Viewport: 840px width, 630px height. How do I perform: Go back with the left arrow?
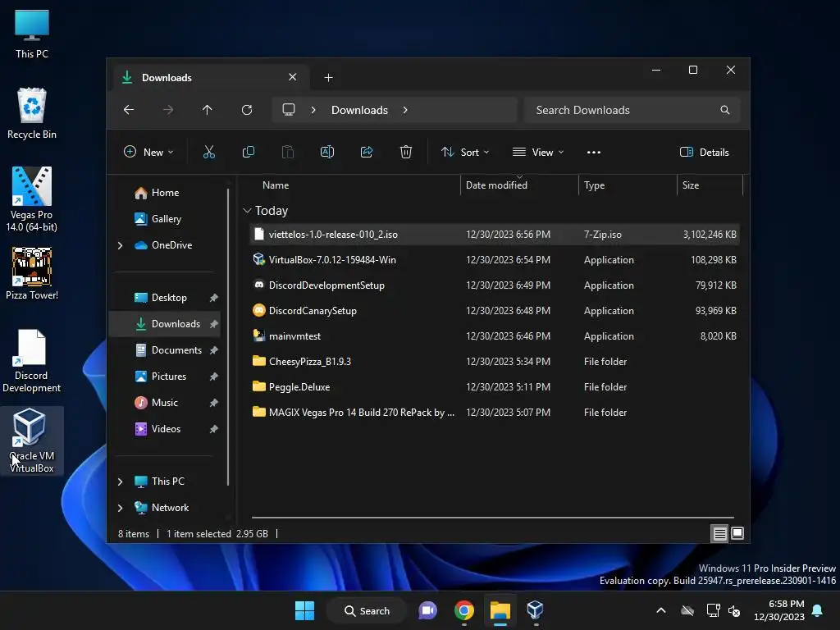[129, 110]
